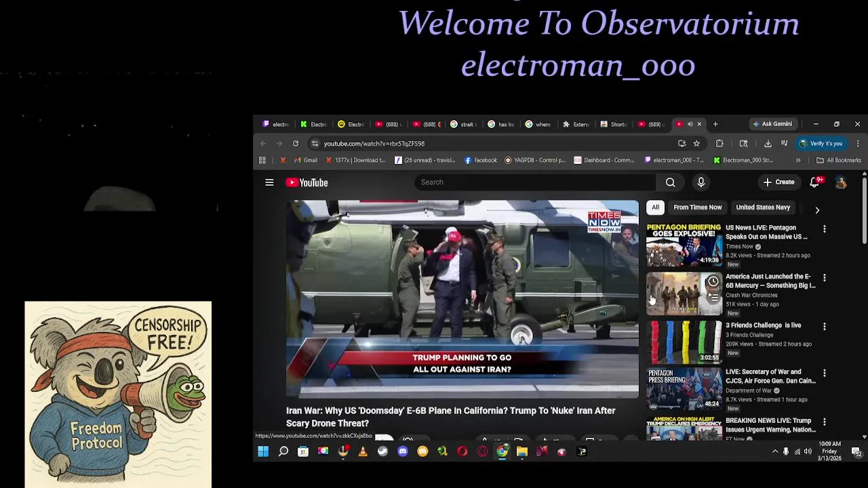Screen dimensions: 868x488
Task: Open the All Bookmarks folder
Action: tap(839, 161)
